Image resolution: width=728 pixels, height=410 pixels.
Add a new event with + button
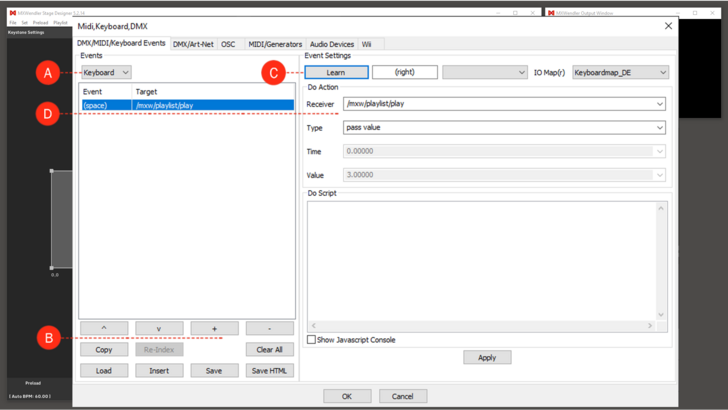point(214,328)
